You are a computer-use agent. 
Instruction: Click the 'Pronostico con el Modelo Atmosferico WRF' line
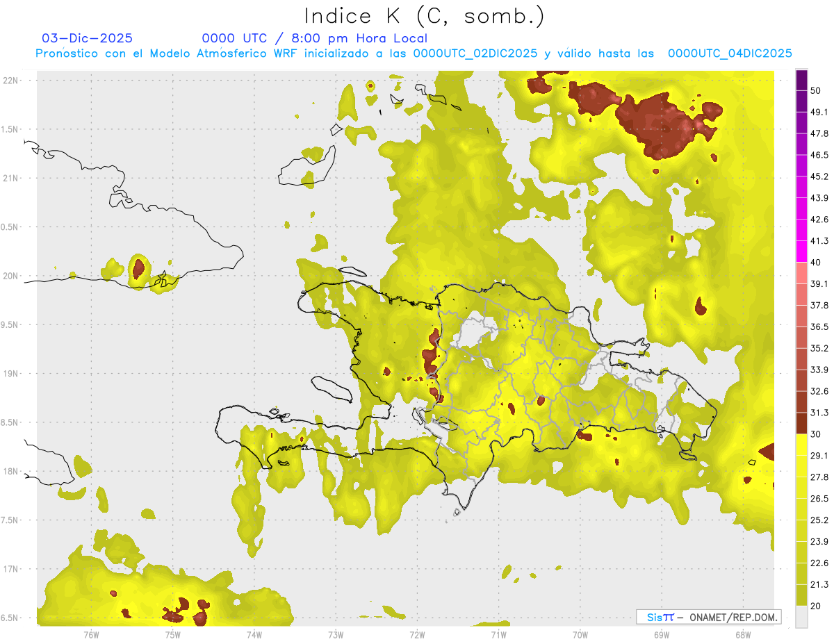tap(414, 53)
